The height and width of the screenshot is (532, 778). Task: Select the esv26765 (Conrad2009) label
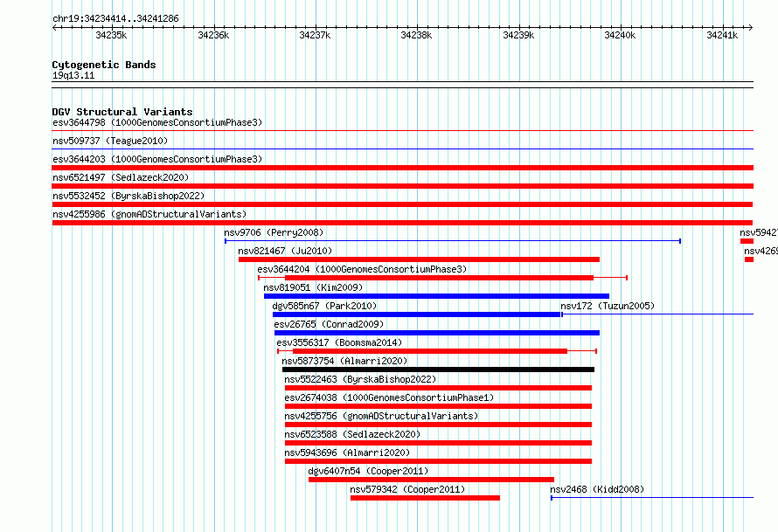click(329, 324)
